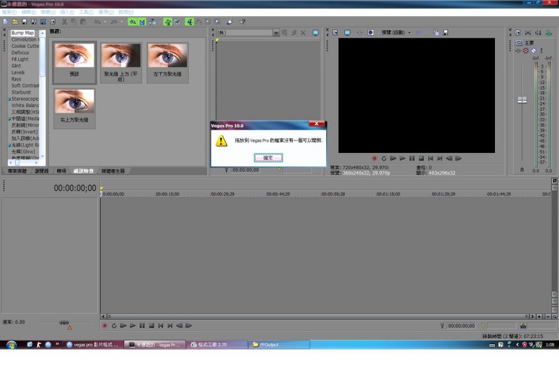Click Play in the video preview

(402, 158)
